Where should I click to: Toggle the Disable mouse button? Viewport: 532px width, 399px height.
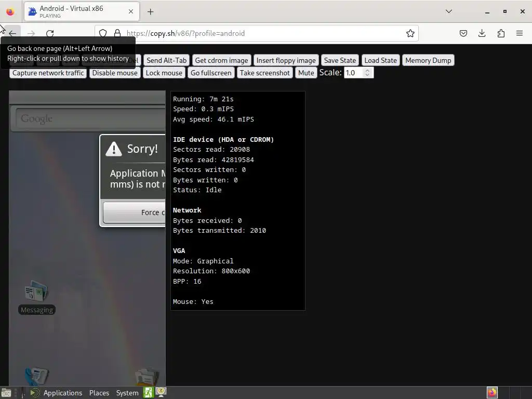pyautogui.click(x=115, y=73)
